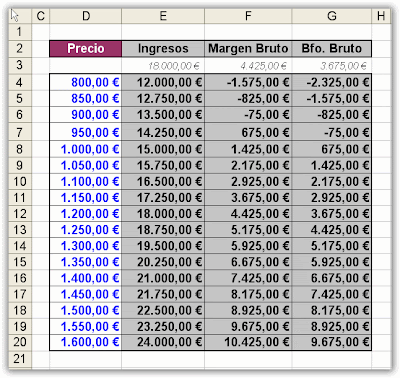The height and width of the screenshot is (378, 400).
Task: Select Margen Bruto cell 10.425,00 €
Action: click(x=248, y=342)
